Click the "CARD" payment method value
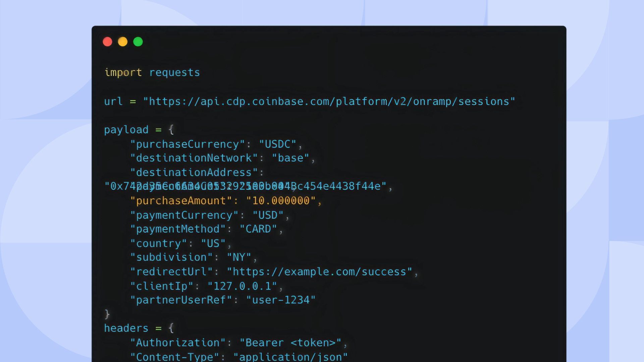Image resolution: width=644 pixels, height=362 pixels. [x=258, y=229]
